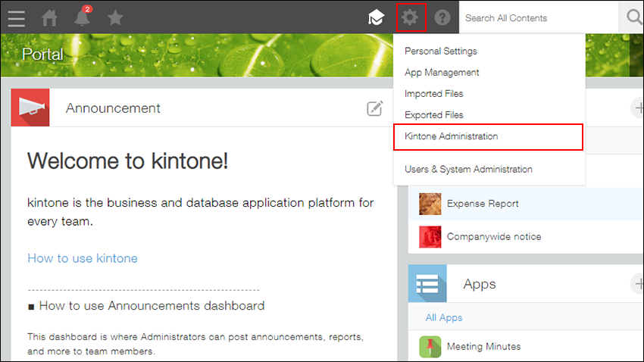
Task: Click the Apps list icon
Action: click(427, 283)
